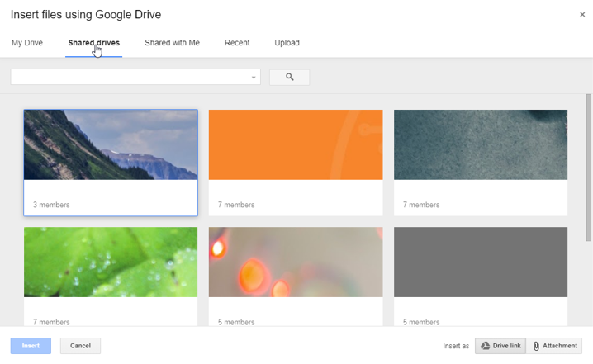
Task: Open the red bokeh lights shared drive
Action: pyautogui.click(x=296, y=277)
